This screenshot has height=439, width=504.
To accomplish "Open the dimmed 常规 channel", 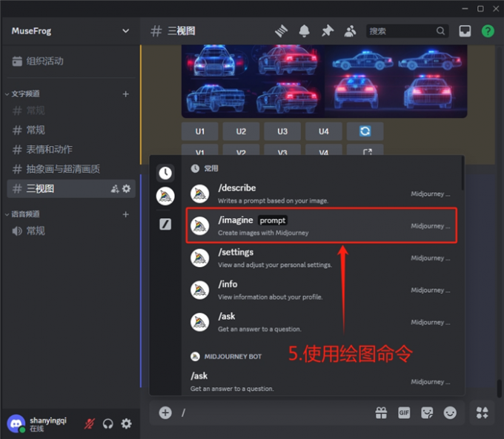I will tap(70, 110).
